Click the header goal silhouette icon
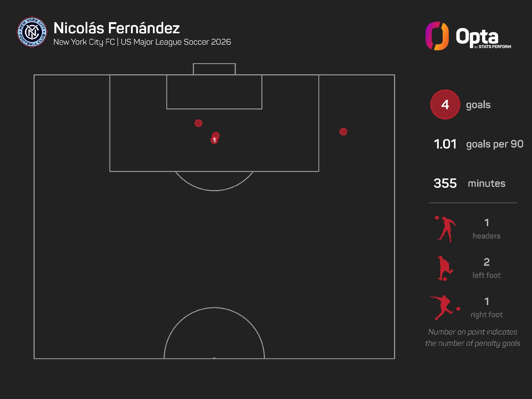 point(446,229)
